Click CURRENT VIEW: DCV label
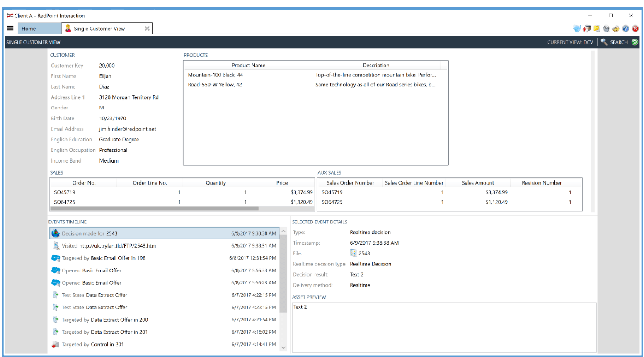Image resolution: width=644 pixels, height=357 pixels. tap(570, 42)
